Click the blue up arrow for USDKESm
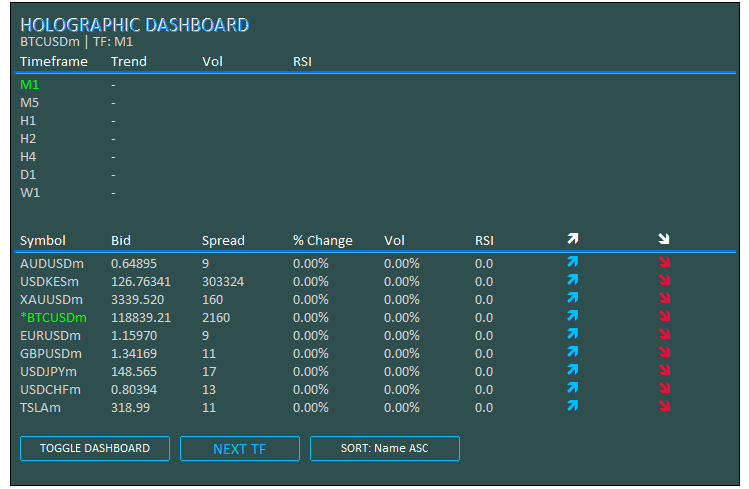Image resolution: width=749 pixels, height=489 pixels. coord(573,280)
